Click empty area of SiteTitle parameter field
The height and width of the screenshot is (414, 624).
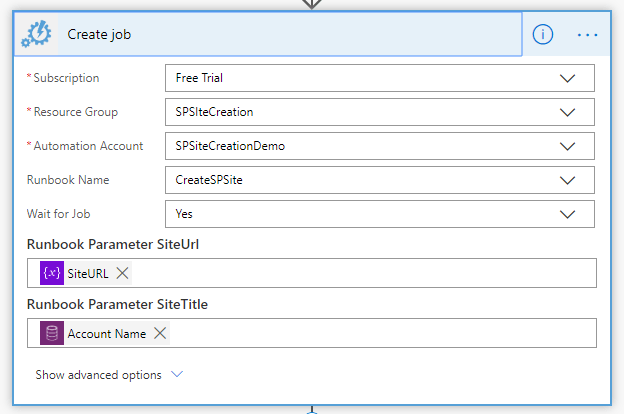coord(380,333)
